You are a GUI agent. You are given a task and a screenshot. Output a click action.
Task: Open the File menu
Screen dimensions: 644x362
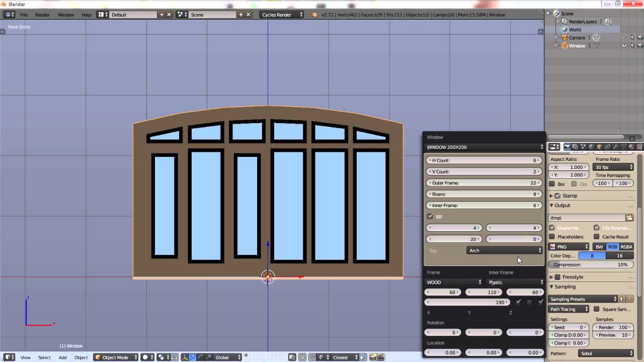[x=24, y=15]
